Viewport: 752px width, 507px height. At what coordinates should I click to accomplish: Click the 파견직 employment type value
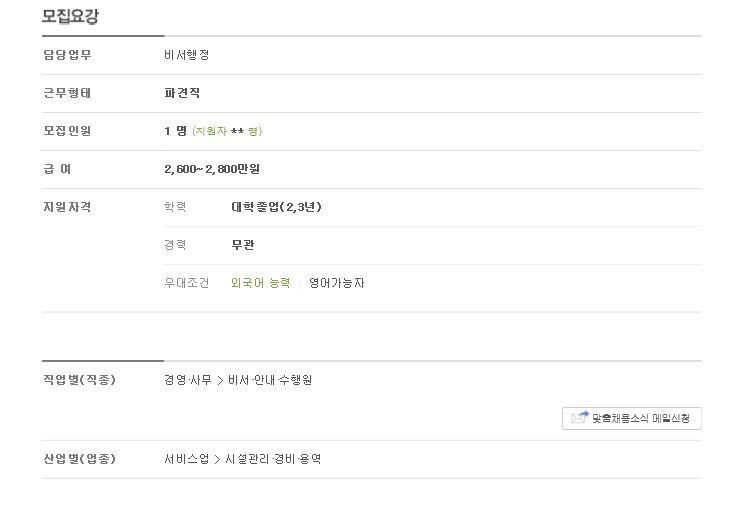[182, 93]
